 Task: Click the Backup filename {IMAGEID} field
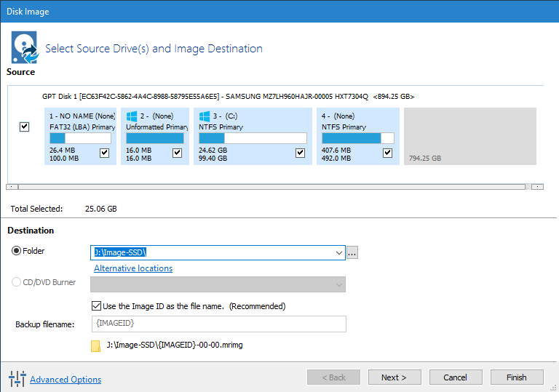point(219,324)
